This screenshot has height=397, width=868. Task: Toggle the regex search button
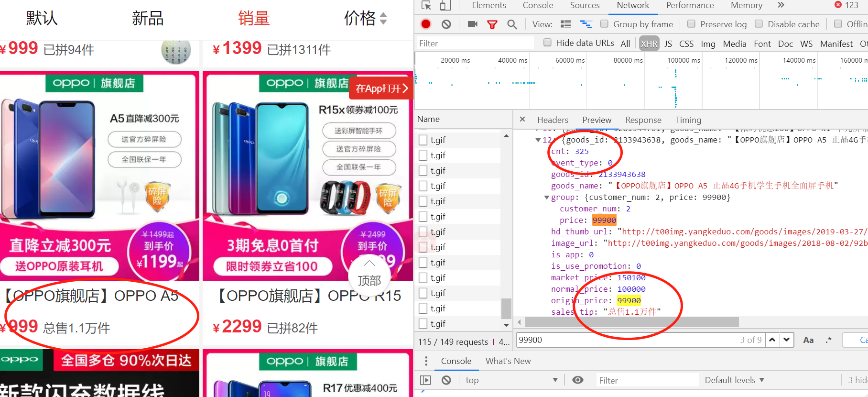(828, 340)
